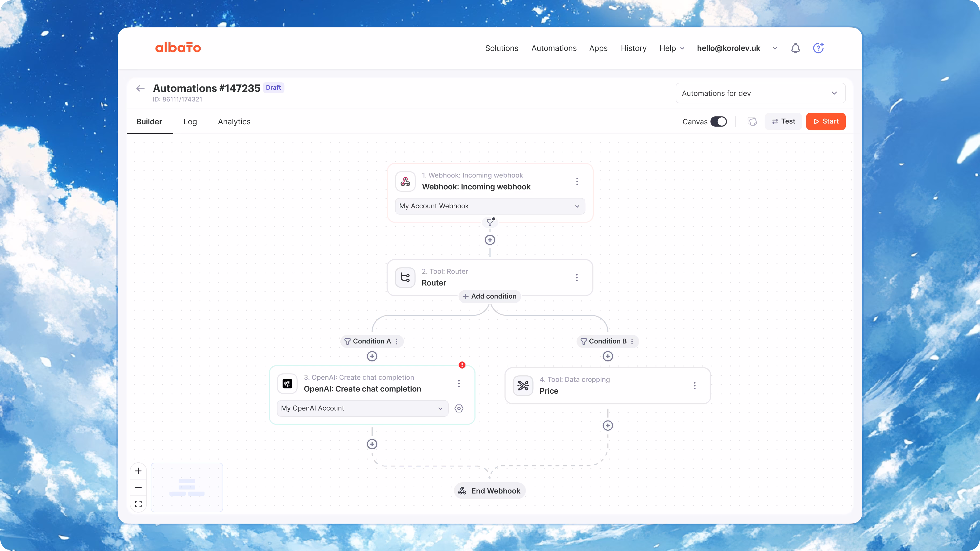Open Router step three-dot menu
This screenshot has height=551, width=980.
pyautogui.click(x=577, y=278)
